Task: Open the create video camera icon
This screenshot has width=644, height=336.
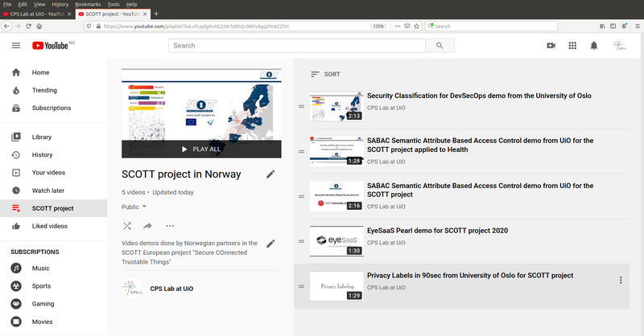Action: click(x=551, y=46)
